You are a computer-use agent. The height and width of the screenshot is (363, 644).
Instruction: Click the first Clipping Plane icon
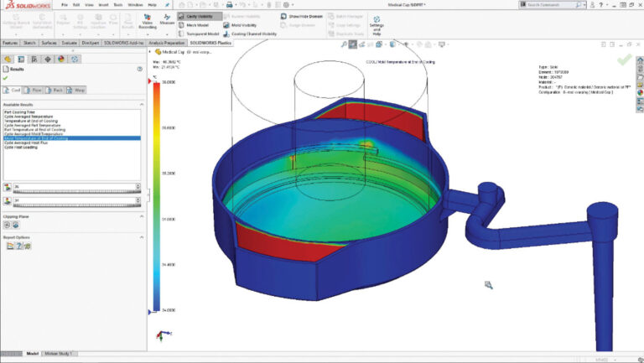pos(8,226)
